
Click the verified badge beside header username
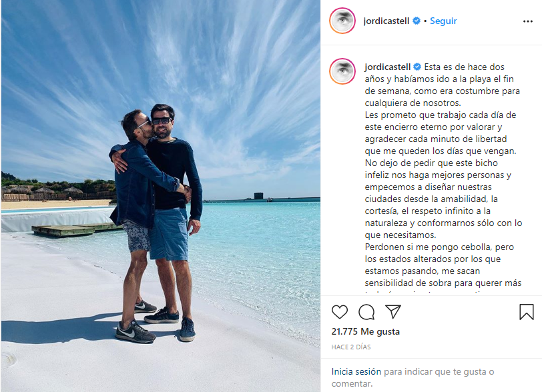(417, 21)
